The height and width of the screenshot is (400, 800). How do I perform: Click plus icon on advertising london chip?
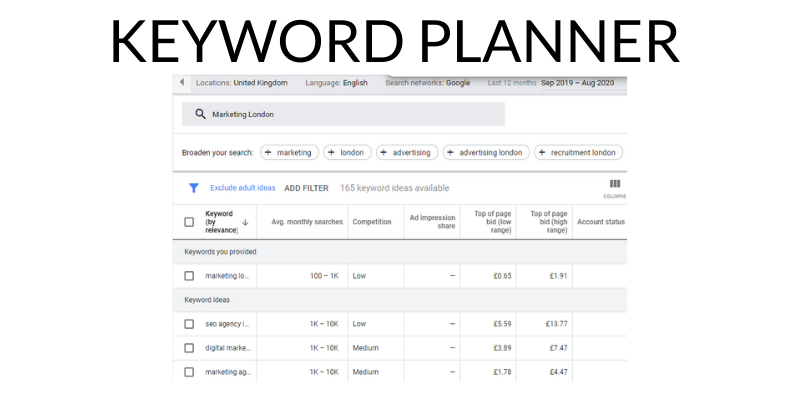click(x=450, y=153)
